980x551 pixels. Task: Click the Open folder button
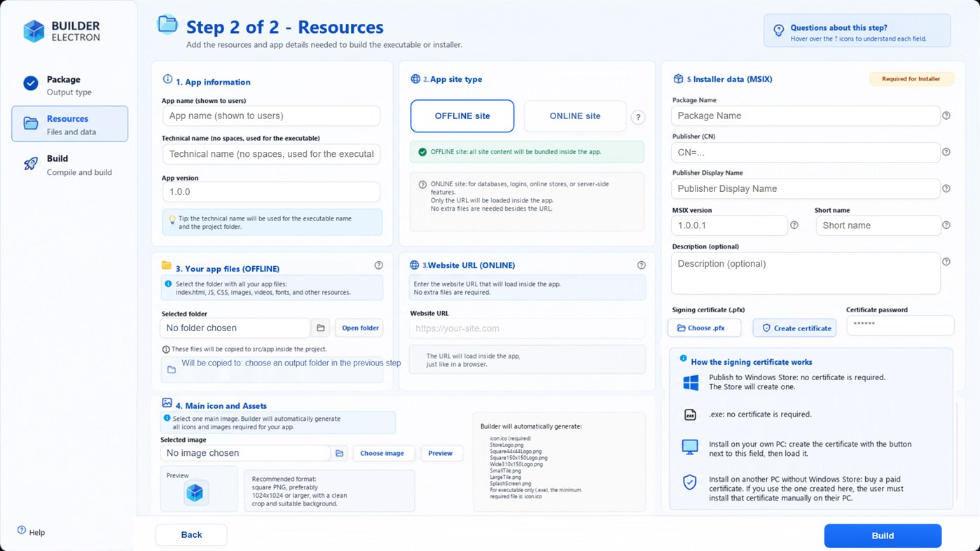pyautogui.click(x=359, y=328)
